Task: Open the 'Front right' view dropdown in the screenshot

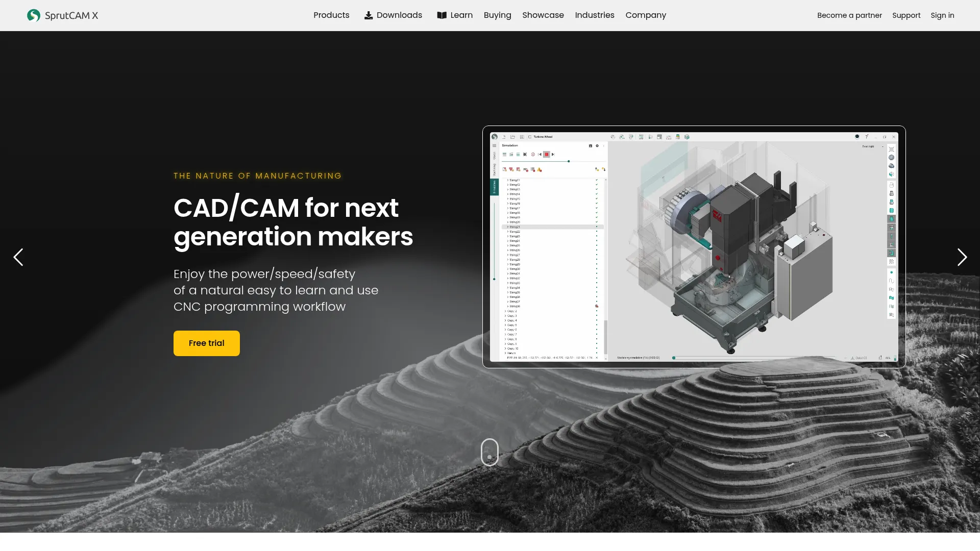Action: tap(872, 146)
